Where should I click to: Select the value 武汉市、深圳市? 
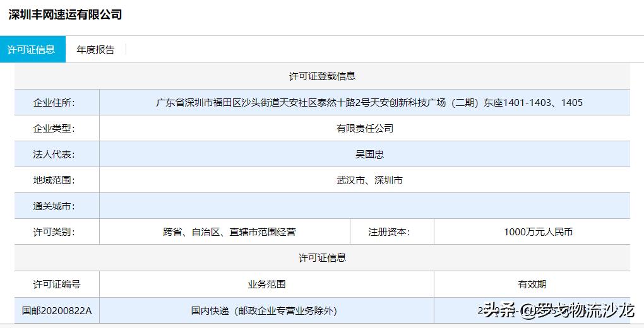(x=369, y=180)
